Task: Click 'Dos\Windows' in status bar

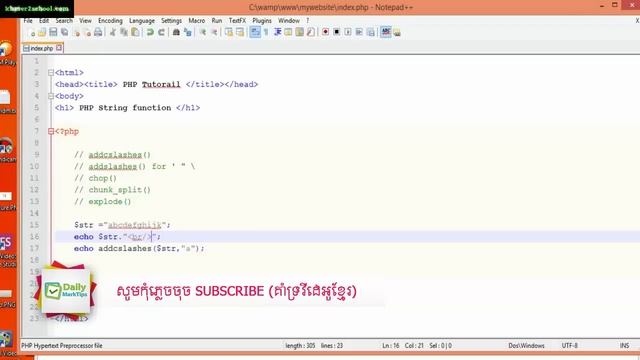Action: pyautogui.click(x=527, y=346)
